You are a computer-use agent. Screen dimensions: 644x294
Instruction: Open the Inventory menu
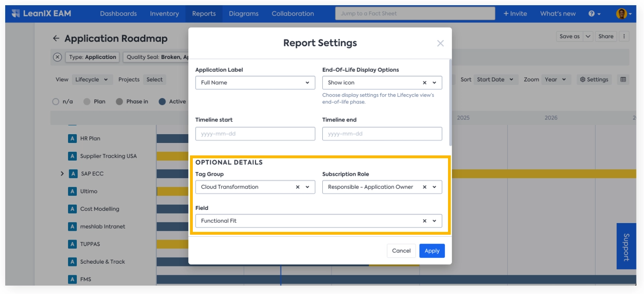[x=164, y=14]
